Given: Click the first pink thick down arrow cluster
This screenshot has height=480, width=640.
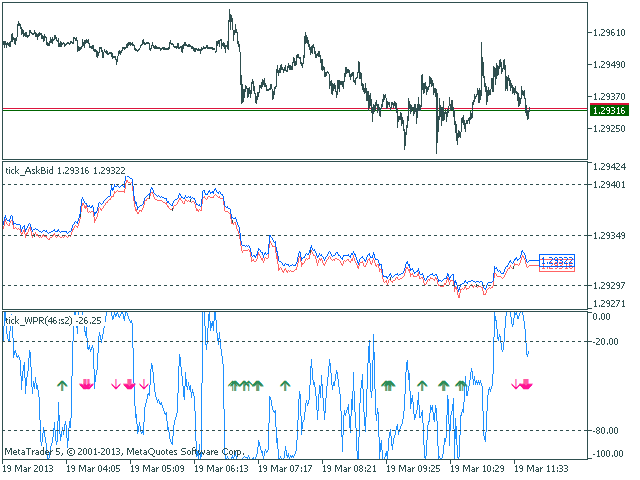Looking at the screenshot, I should (x=86, y=384).
